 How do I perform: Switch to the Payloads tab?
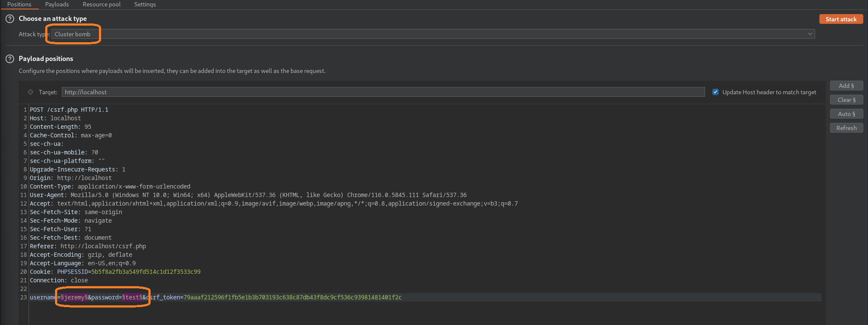click(57, 4)
